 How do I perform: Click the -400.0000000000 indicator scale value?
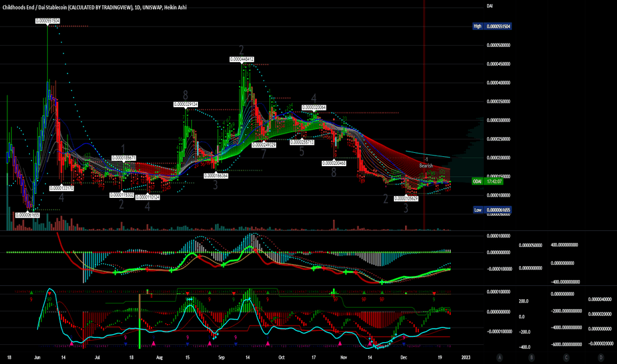[x=565, y=282]
